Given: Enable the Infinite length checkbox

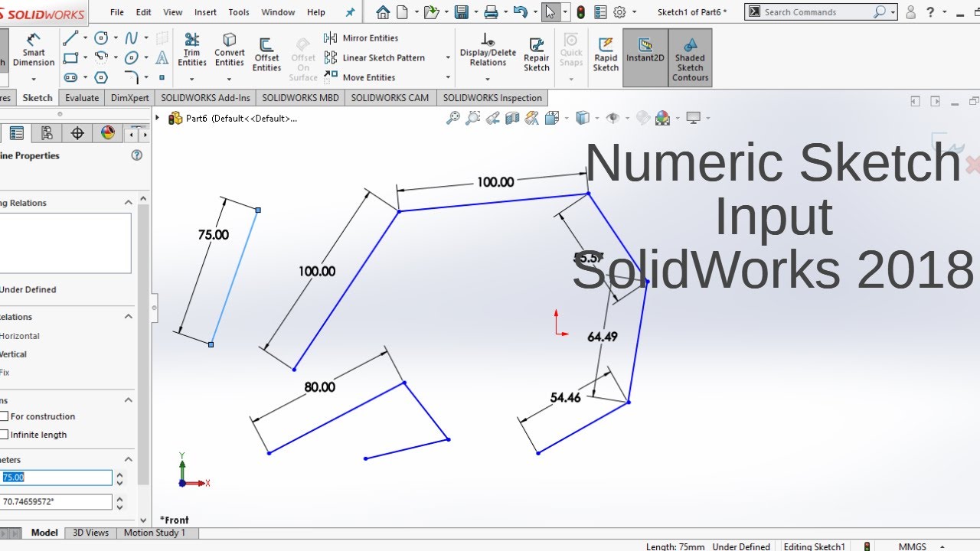Looking at the screenshot, I should [x=4, y=435].
